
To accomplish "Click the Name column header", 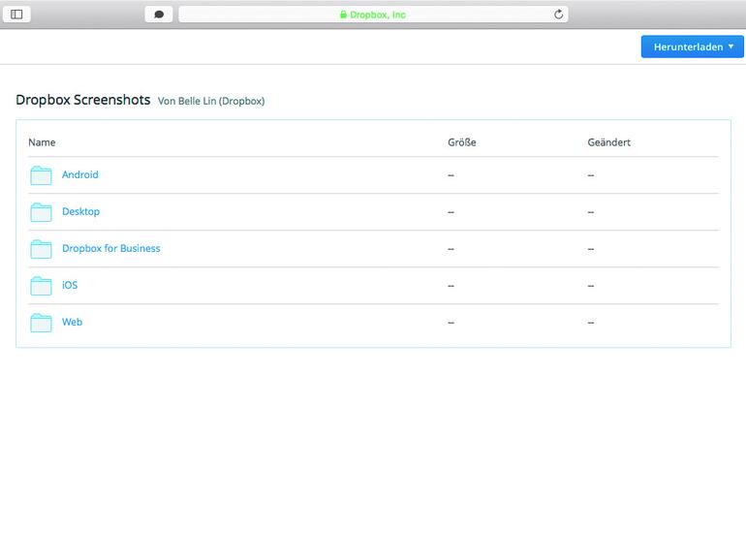I will click(42, 142).
